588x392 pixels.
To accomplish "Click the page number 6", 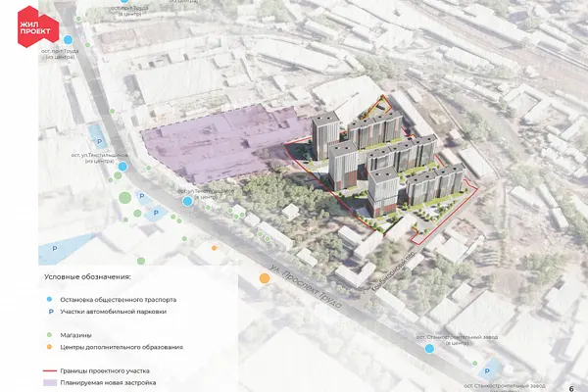I will (571, 389).
